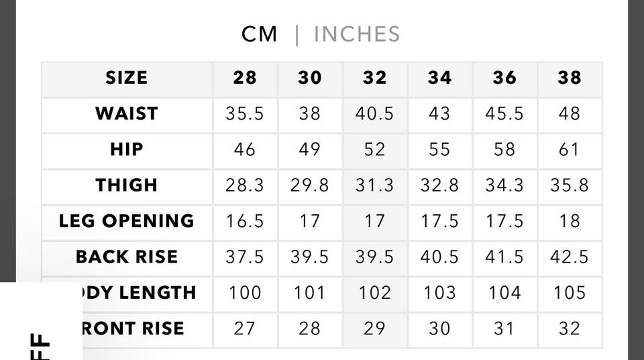Click the size 38 column header
Viewport: 644px width, 360px height.
[569, 78]
